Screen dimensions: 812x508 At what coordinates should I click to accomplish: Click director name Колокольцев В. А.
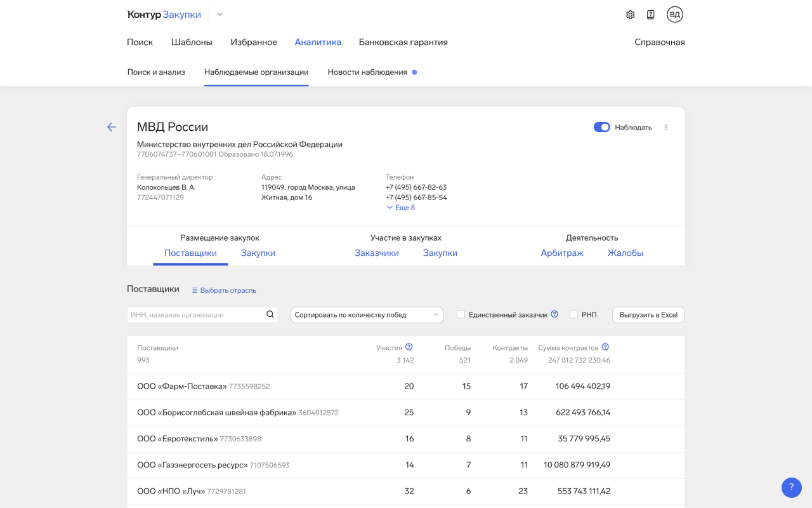coord(166,187)
